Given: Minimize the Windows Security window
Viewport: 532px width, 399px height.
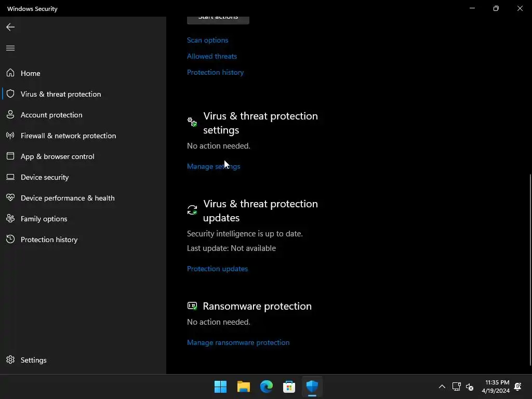Looking at the screenshot, I should 472,8.
